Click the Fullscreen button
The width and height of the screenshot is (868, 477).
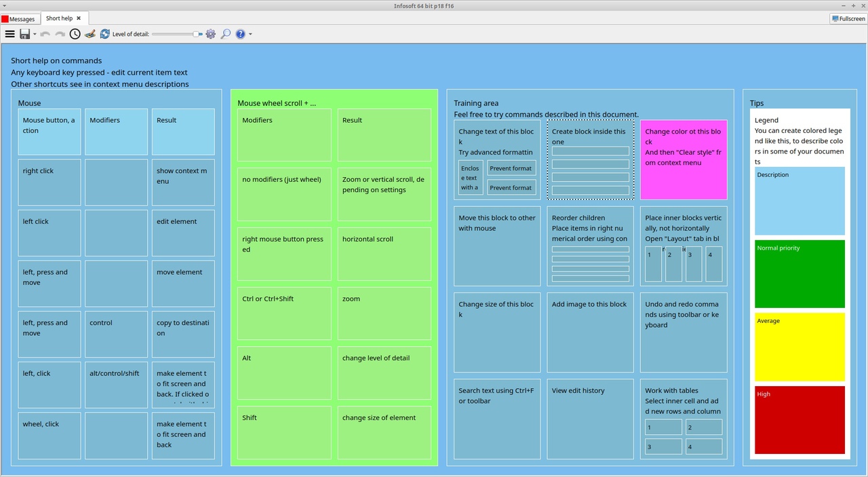(x=848, y=19)
